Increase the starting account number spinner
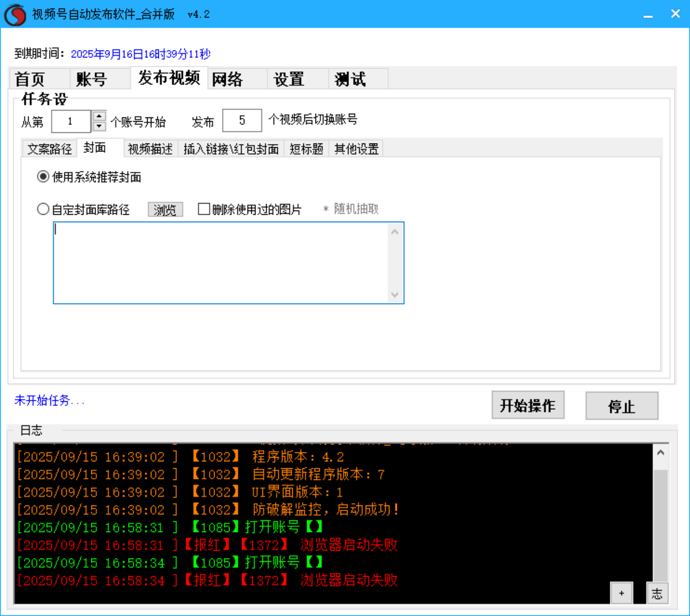690x616 pixels. point(99,116)
